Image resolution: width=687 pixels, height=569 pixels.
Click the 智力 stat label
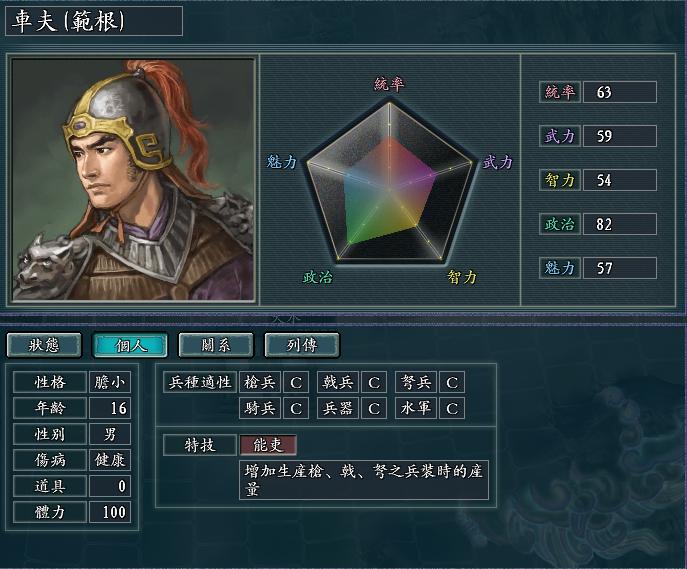point(560,180)
